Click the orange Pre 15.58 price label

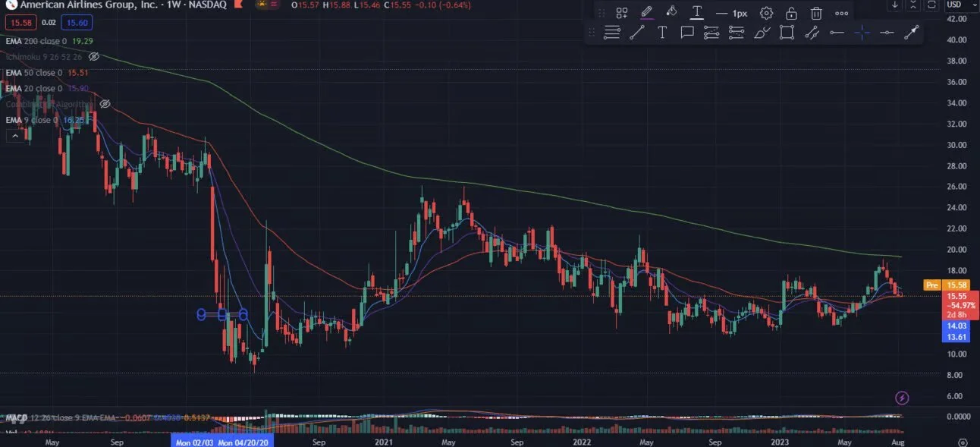tap(946, 285)
